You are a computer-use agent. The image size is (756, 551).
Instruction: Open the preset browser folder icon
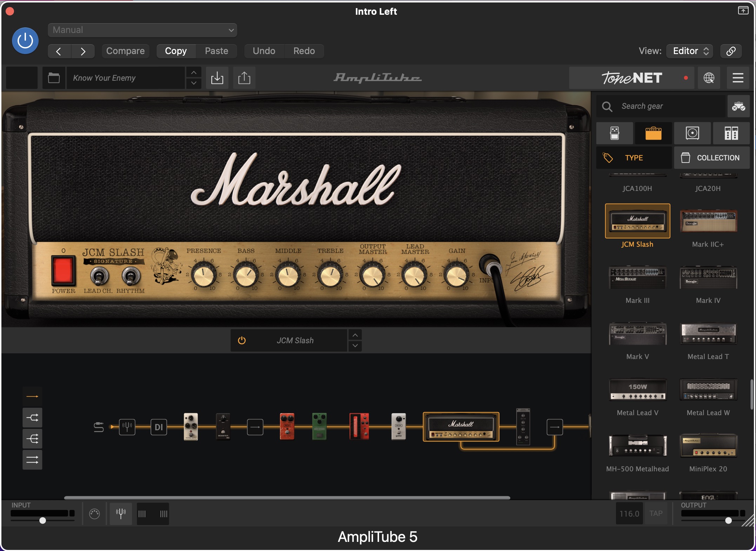54,78
